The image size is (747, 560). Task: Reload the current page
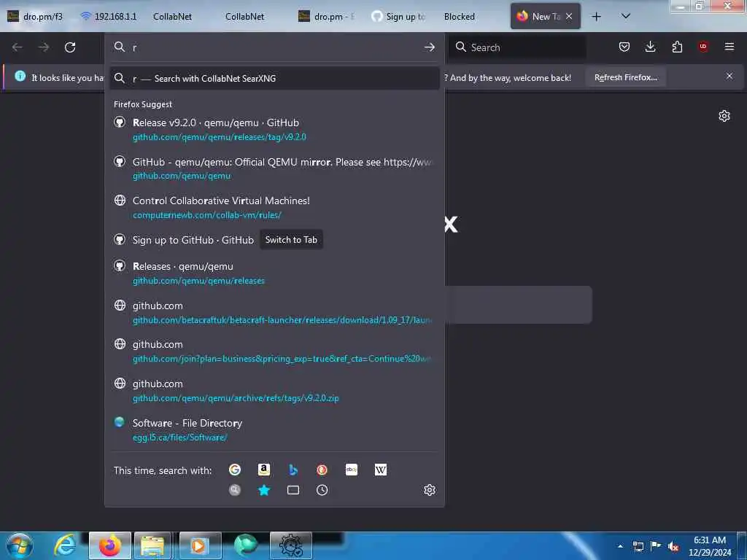click(70, 47)
